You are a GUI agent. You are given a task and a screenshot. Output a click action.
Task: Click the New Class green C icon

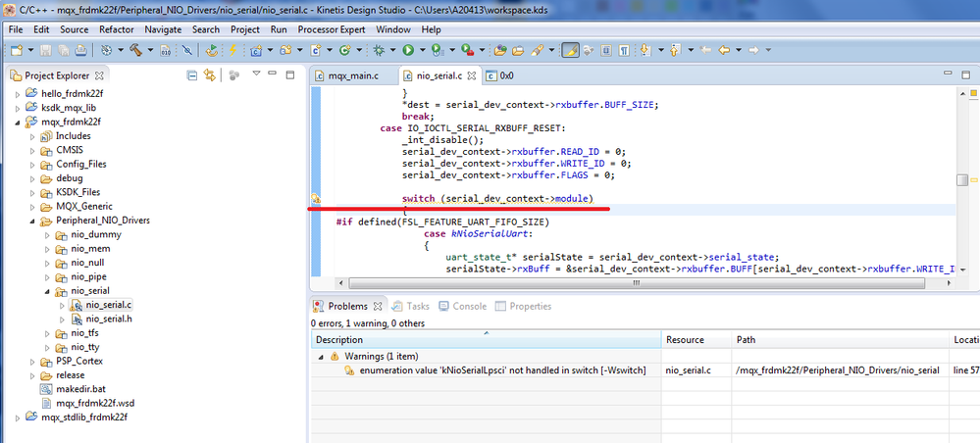344,50
